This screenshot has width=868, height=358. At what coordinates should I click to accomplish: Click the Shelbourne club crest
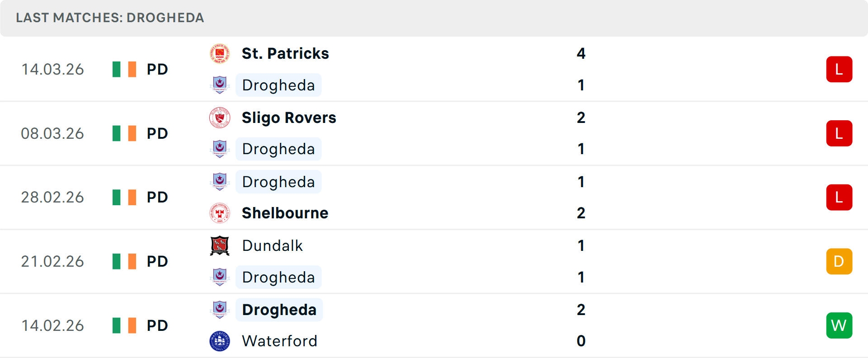[219, 213]
